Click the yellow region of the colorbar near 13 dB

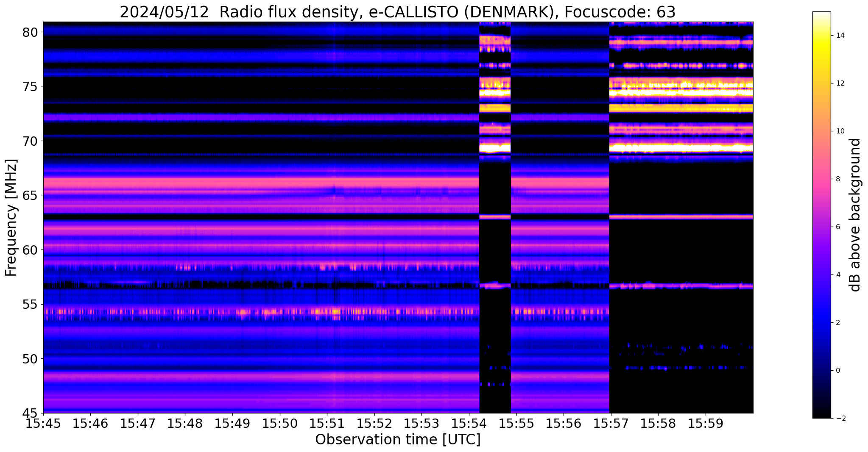coord(821,59)
